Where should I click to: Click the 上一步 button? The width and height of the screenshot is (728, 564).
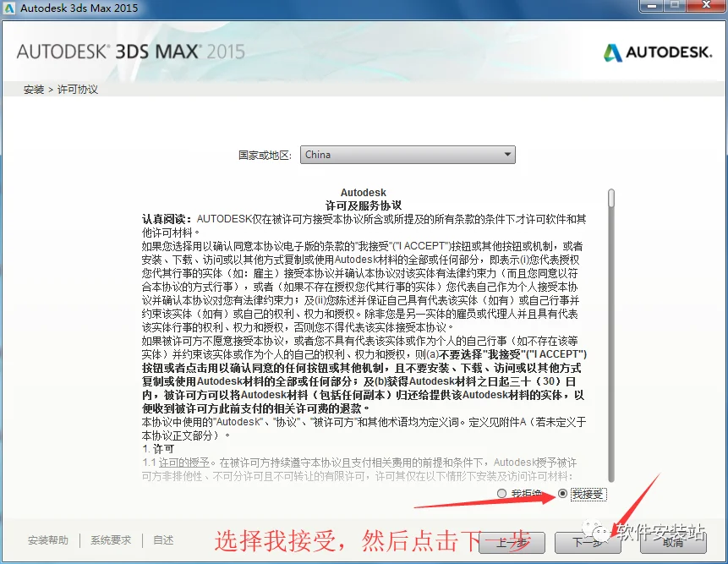pos(512,543)
